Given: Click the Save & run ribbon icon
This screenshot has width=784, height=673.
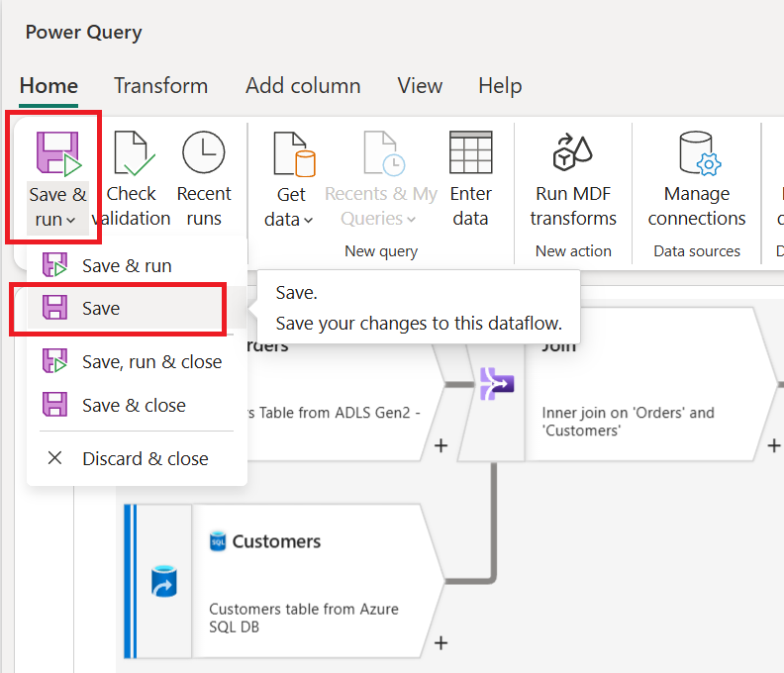Looking at the screenshot, I should click(x=58, y=154).
